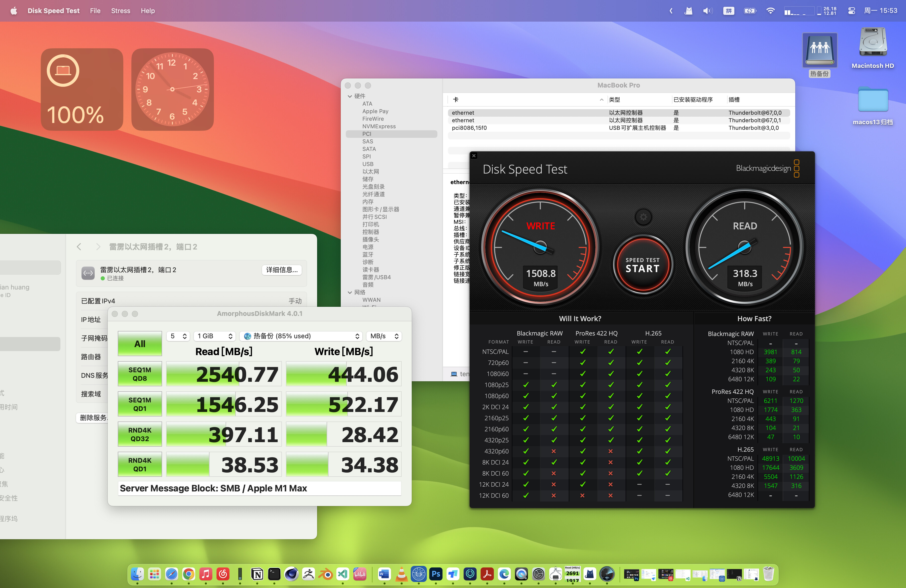Viewport: 906px width, 588px height.
Task: Collapse the 网络 section in System Information
Action: (x=350, y=292)
